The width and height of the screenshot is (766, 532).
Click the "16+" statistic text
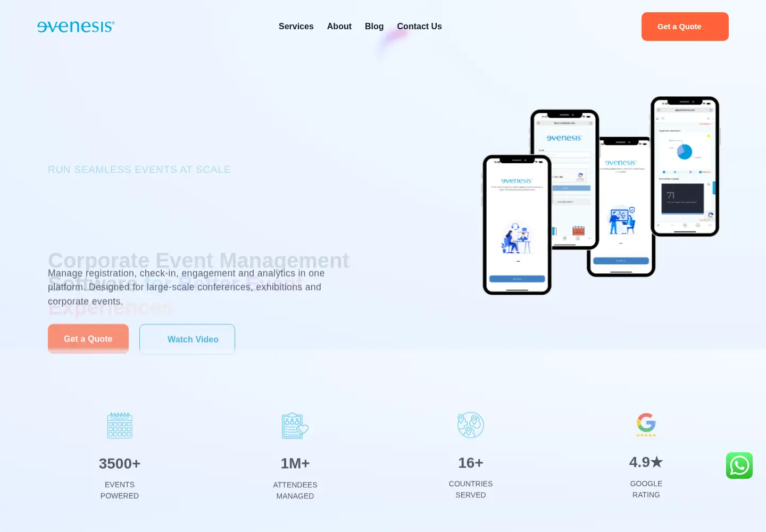coord(471,463)
